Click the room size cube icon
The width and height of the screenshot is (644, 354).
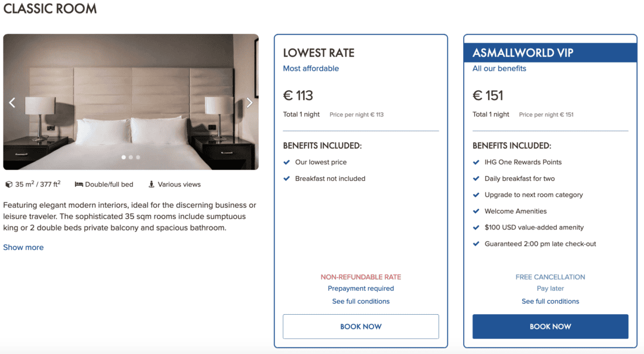(9, 184)
